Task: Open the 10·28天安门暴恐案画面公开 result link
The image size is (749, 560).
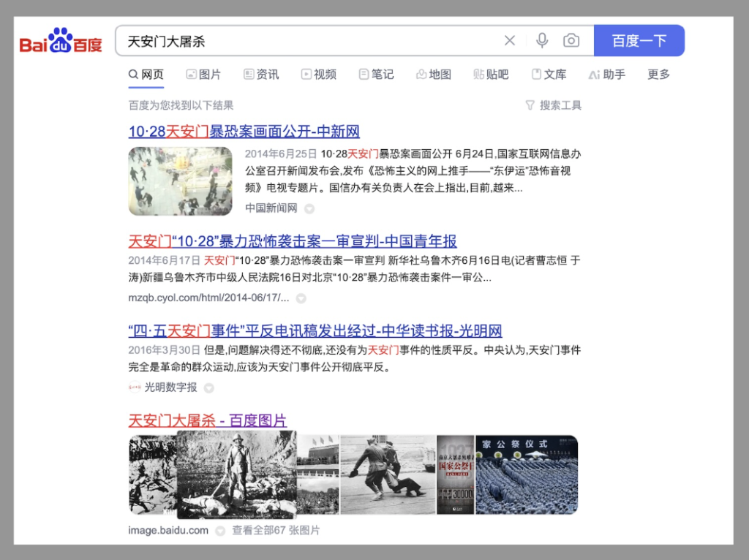Action: tap(244, 132)
